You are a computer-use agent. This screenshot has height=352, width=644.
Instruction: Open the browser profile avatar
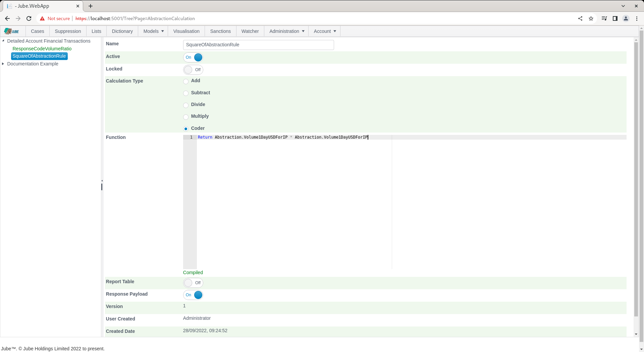pos(626,18)
